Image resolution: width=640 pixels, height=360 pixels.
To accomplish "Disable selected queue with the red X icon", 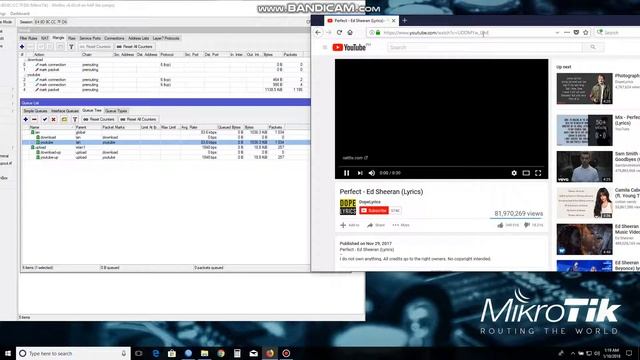I will click(53, 119).
